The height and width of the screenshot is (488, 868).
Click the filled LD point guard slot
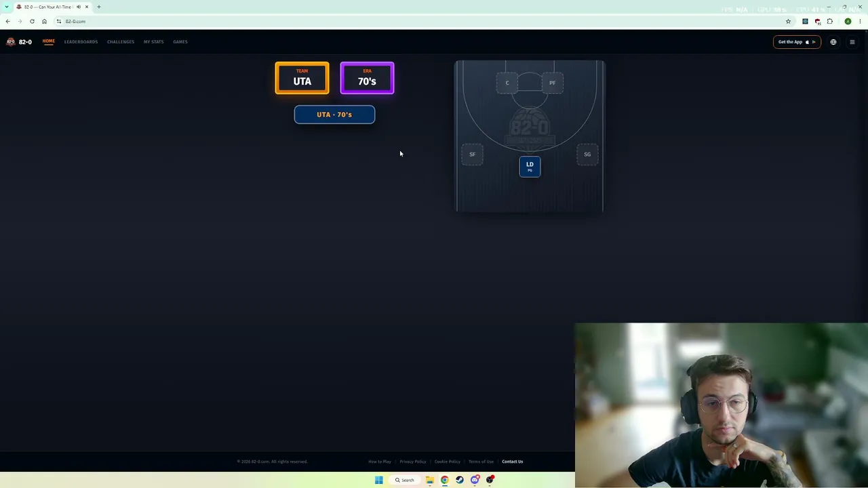point(530,167)
